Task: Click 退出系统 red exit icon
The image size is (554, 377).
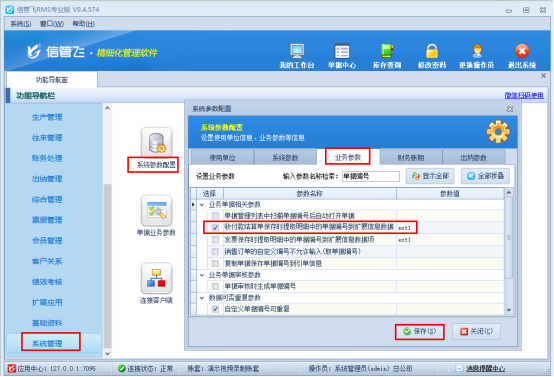Action: coord(522,51)
